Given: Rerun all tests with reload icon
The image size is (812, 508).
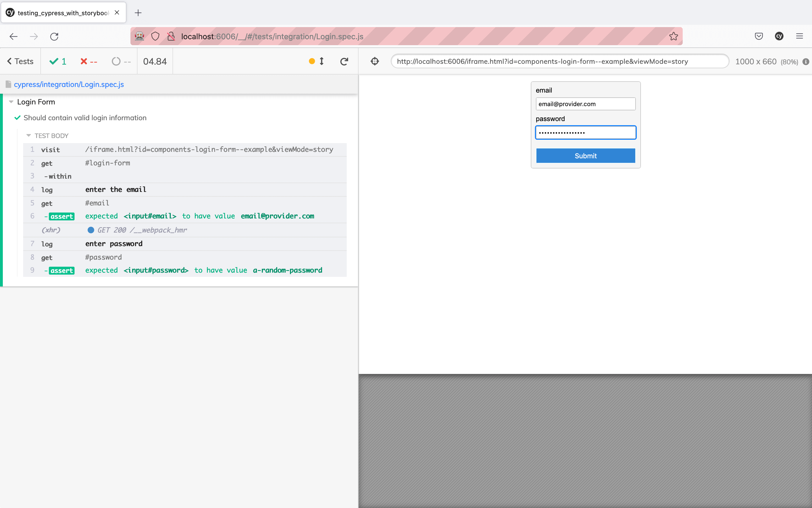Looking at the screenshot, I should click(344, 62).
